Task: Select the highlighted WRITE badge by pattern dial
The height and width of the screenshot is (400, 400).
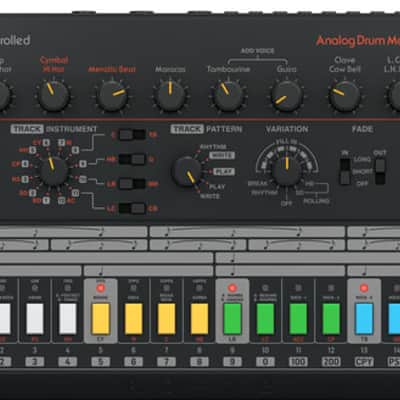Action: click(222, 156)
